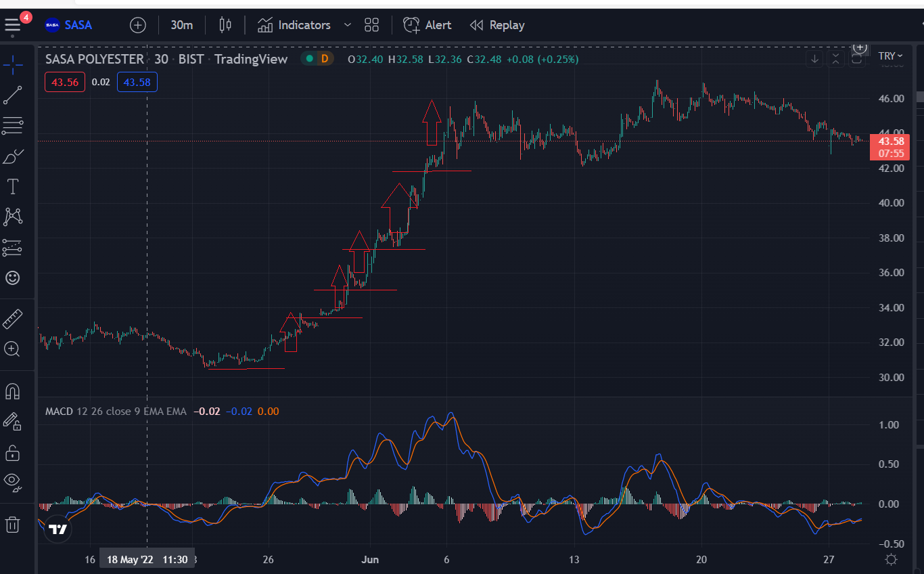Click the Alert button

[x=428, y=25]
